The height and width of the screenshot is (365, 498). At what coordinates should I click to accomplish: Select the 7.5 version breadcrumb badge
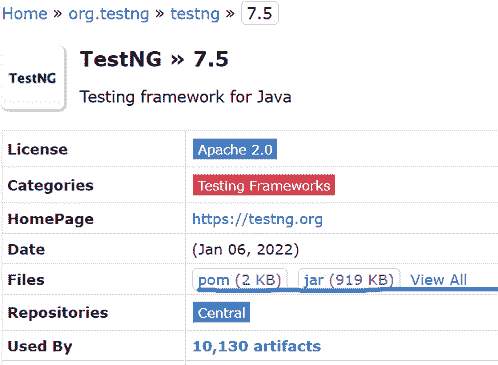[260, 13]
